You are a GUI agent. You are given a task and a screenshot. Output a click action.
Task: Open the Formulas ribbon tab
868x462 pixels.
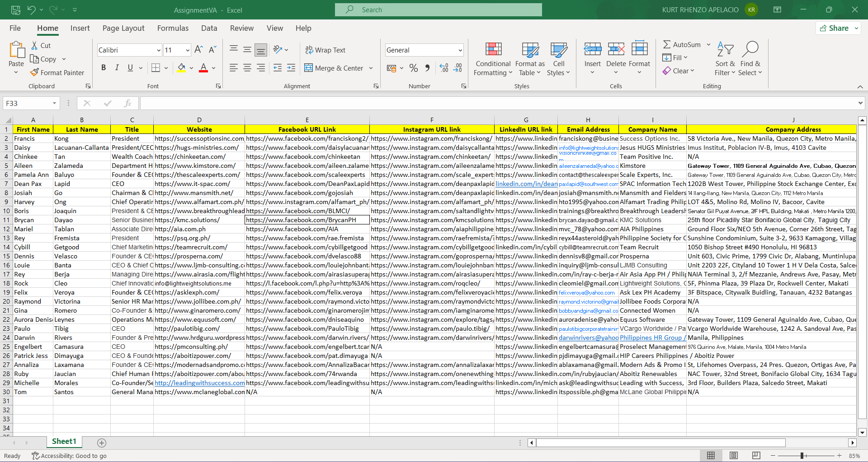(x=173, y=28)
